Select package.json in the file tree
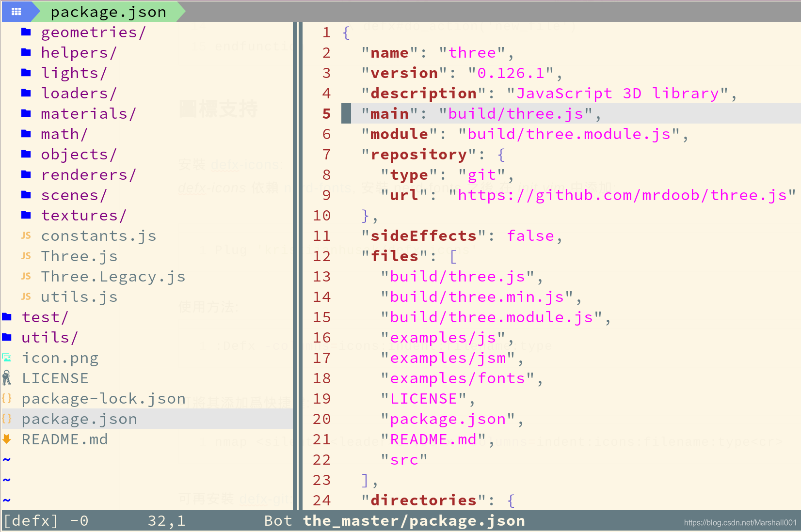 [x=80, y=419]
